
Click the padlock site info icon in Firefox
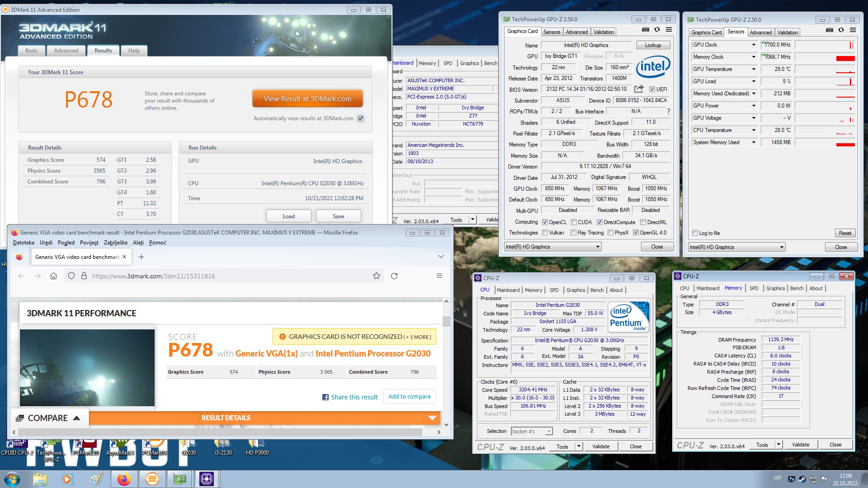click(x=84, y=276)
